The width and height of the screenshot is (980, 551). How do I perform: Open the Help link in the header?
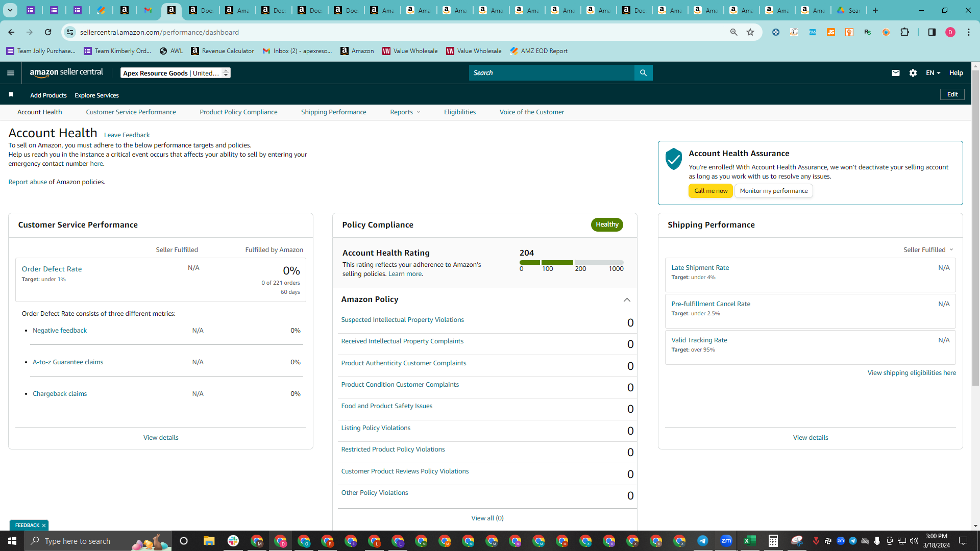tap(956, 73)
